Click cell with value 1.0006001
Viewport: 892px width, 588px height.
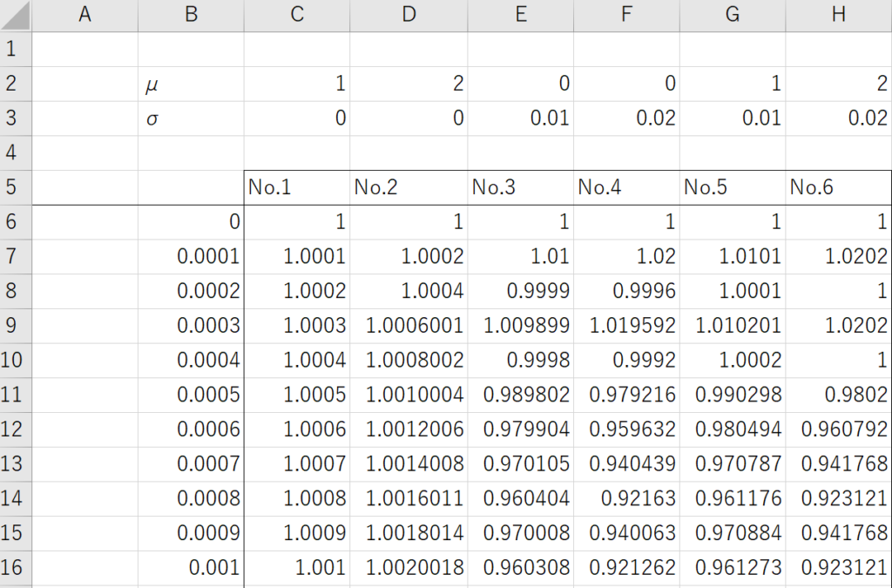pos(409,325)
